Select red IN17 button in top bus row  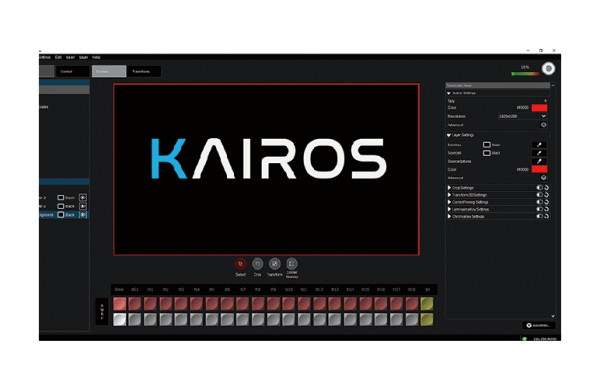coord(396,304)
